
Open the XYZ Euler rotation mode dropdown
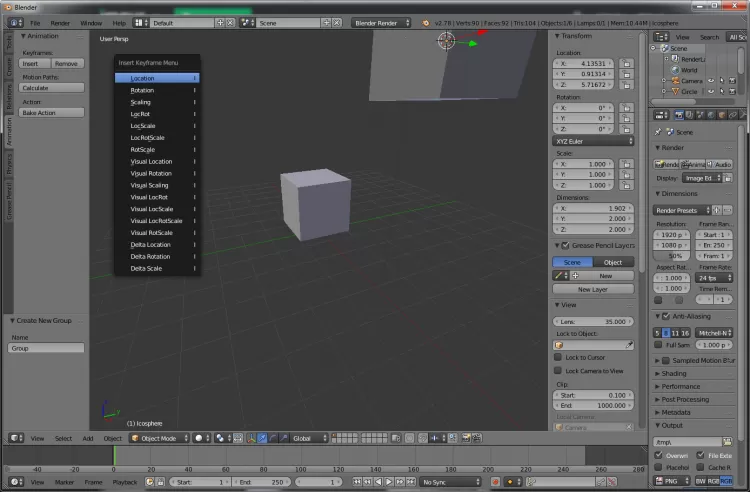point(594,141)
